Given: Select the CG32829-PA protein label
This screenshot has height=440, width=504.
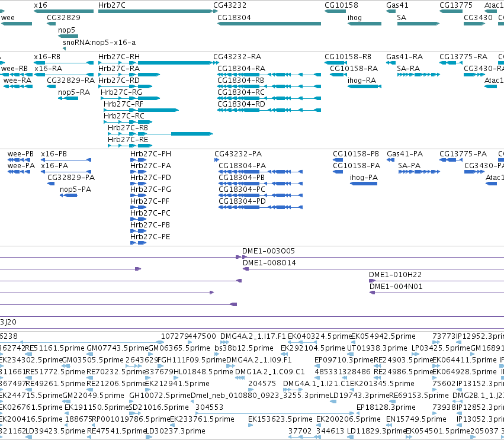Looking at the screenshot, I should click(x=71, y=178).
